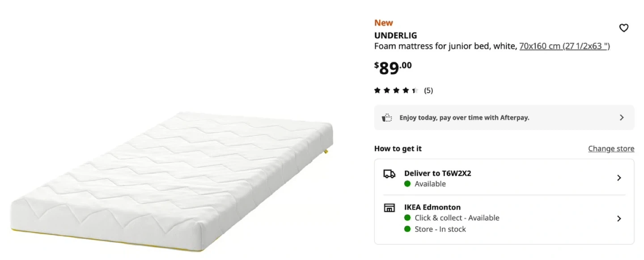
Task: Open the reviews count (5)
Action: 428,90
